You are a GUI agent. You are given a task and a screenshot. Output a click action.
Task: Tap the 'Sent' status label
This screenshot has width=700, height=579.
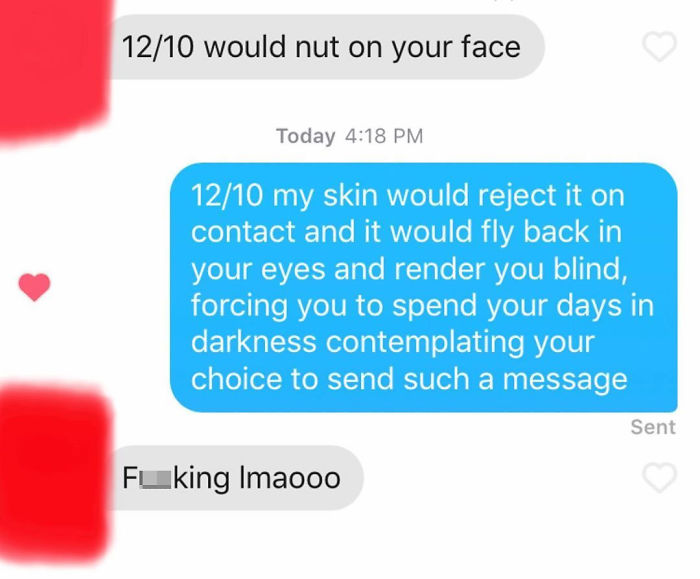click(653, 427)
